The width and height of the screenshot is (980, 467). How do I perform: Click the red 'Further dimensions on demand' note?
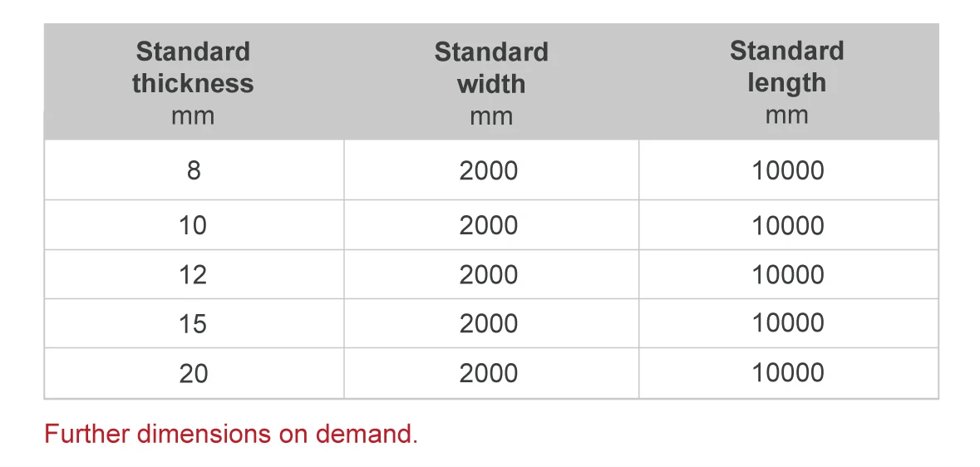[x=231, y=434]
